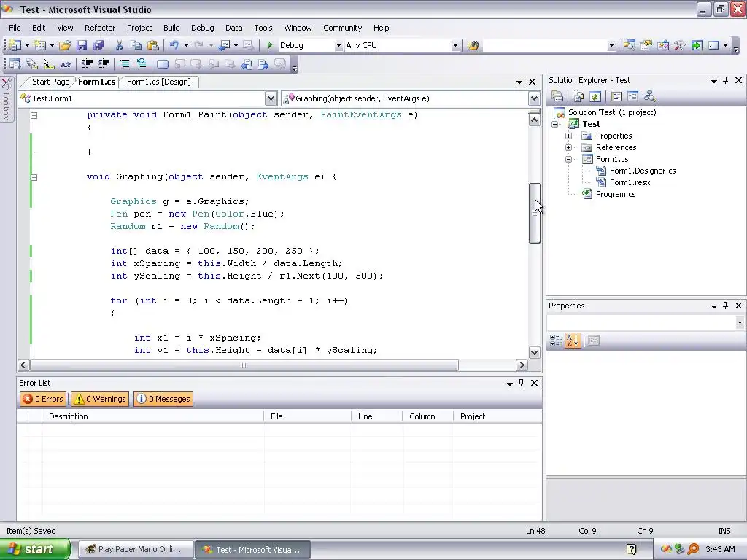Click View Class Diagram icon in Solution Explorer
Image resolution: width=747 pixels, height=560 pixels.
649,97
